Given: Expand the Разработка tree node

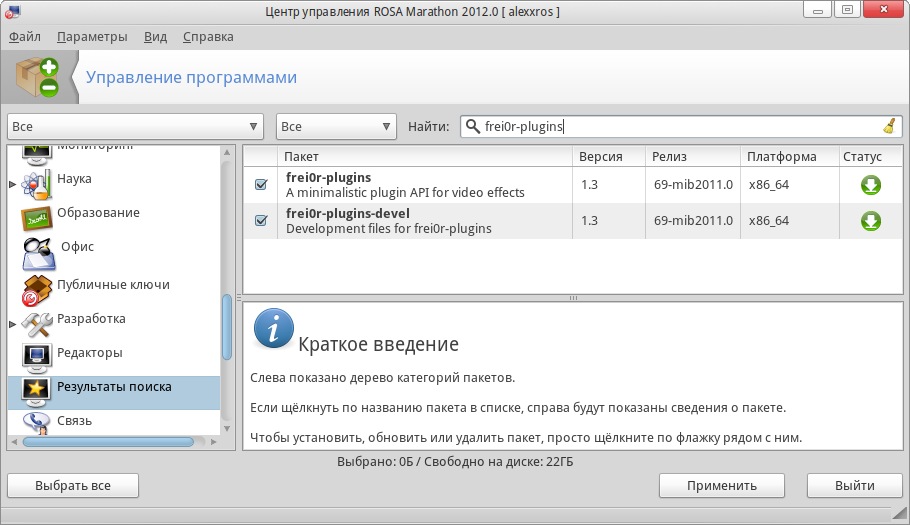Looking at the screenshot, I should (13, 324).
